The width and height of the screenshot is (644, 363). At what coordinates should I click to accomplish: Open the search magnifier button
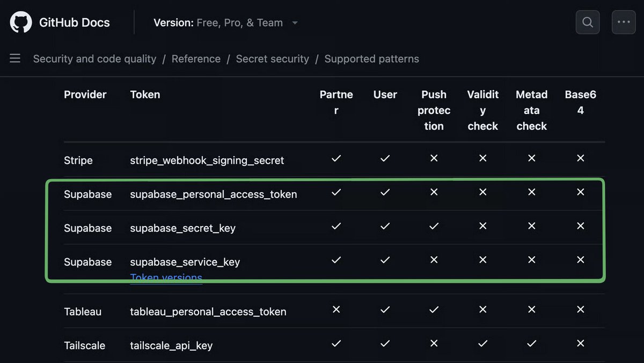coord(588,23)
